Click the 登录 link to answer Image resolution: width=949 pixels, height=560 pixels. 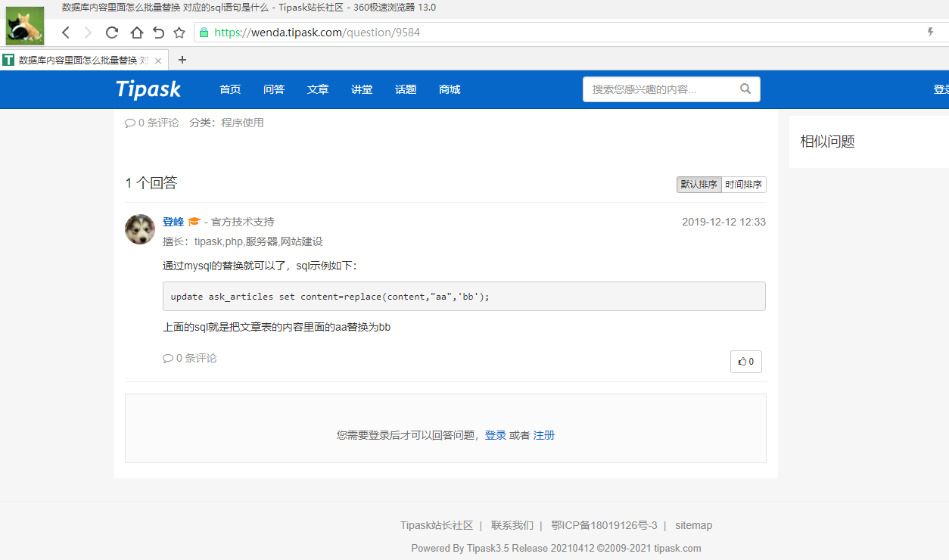pyautogui.click(x=496, y=435)
